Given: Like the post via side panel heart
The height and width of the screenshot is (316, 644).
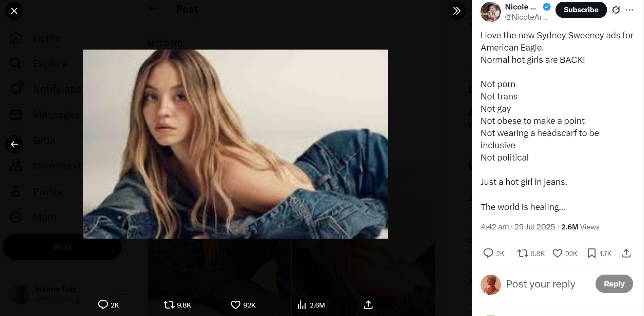Looking at the screenshot, I should (x=557, y=253).
